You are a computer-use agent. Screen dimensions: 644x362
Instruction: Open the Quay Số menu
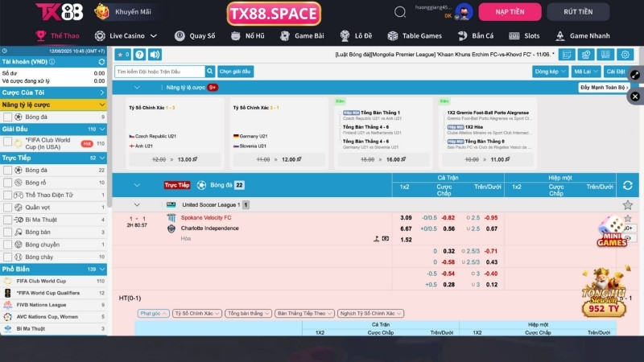tap(195, 35)
